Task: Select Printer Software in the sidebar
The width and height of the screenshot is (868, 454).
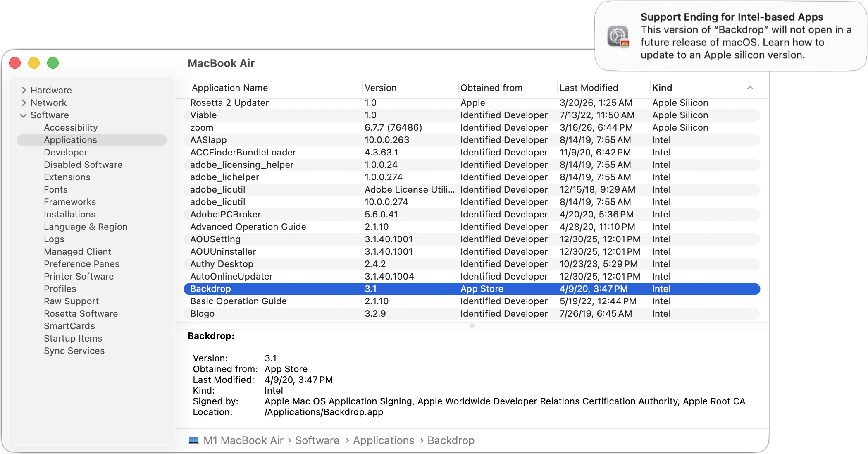Action: pyautogui.click(x=79, y=276)
